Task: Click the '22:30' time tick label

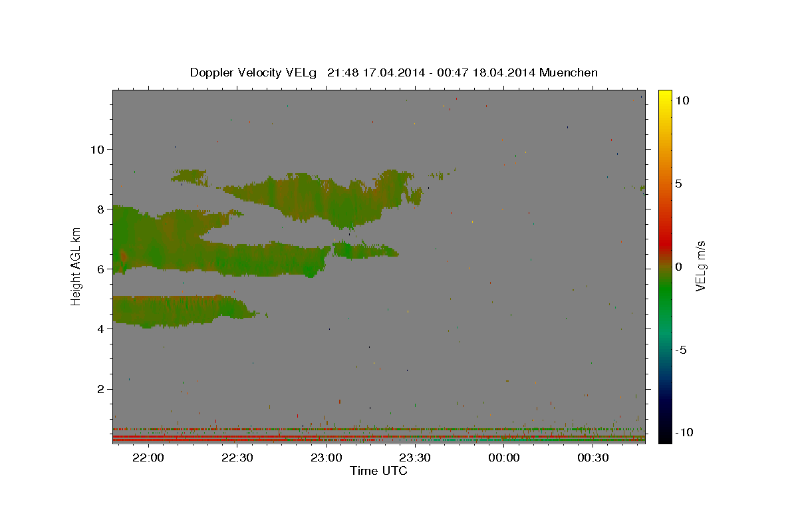Action: (237, 458)
